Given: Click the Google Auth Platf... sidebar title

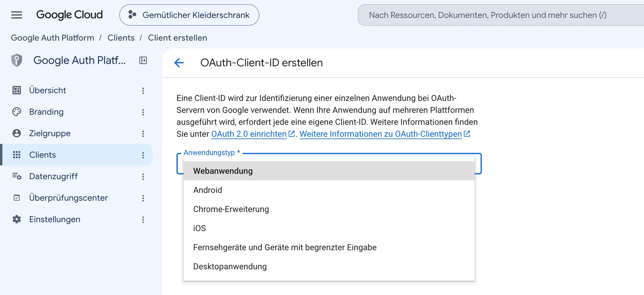Looking at the screenshot, I should pos(80,60).
